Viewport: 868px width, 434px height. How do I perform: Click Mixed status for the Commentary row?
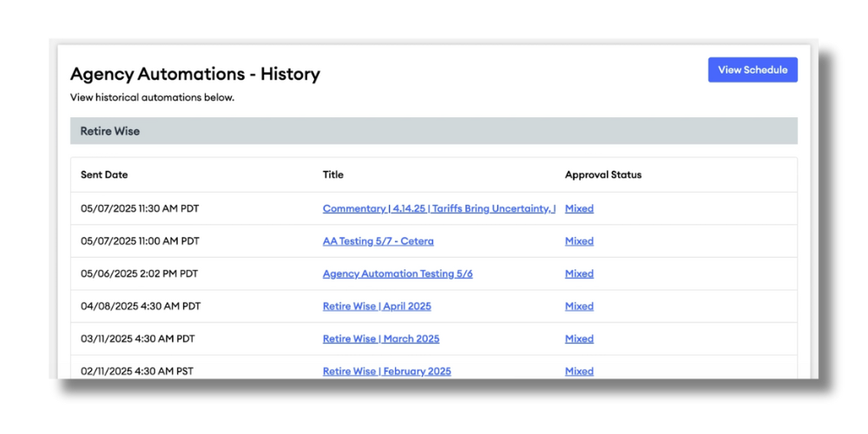[579, 208]
